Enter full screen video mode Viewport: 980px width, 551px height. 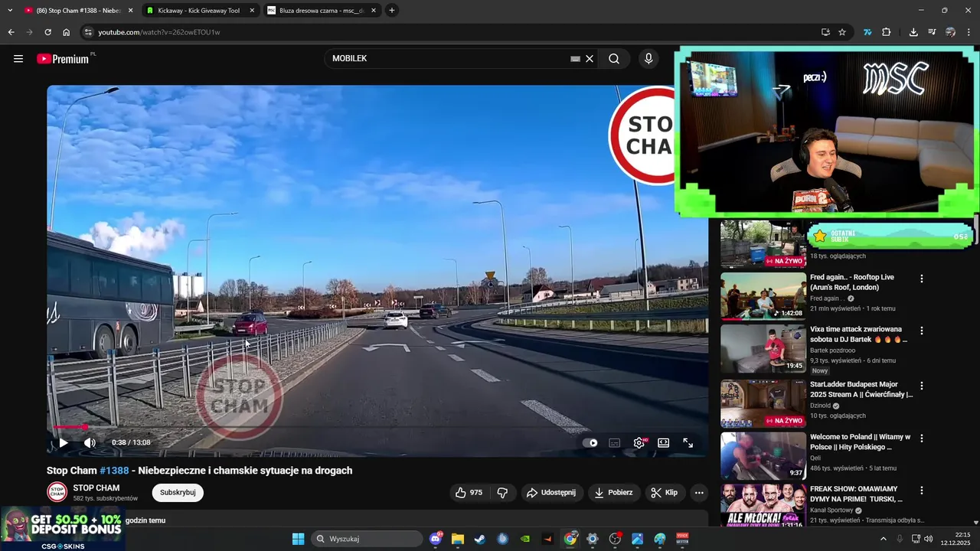pos(688,442)
